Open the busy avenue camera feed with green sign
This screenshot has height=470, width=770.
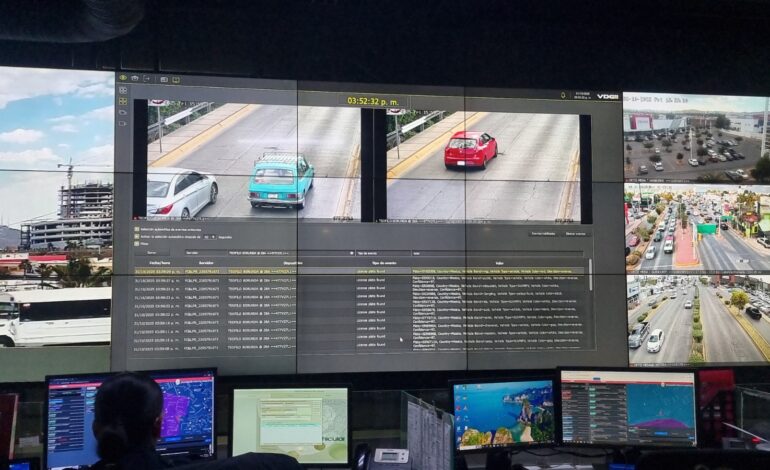click(x=697, y=227)
